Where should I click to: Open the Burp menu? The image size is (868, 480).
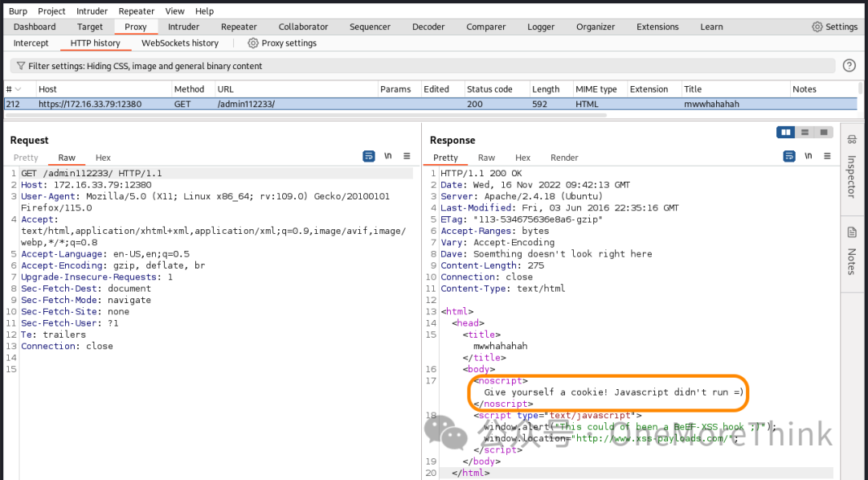pyautogui.click(x=18, y=11)
